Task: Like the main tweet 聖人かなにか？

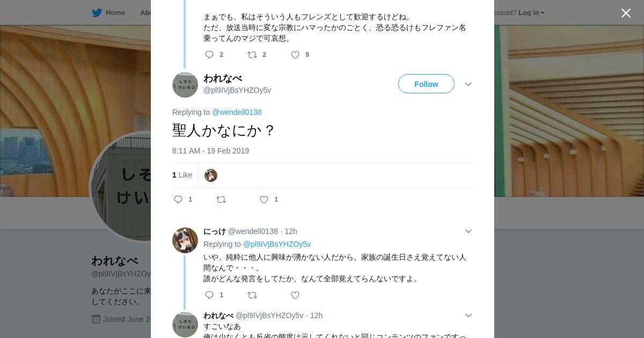Action: tap(264, 200)
